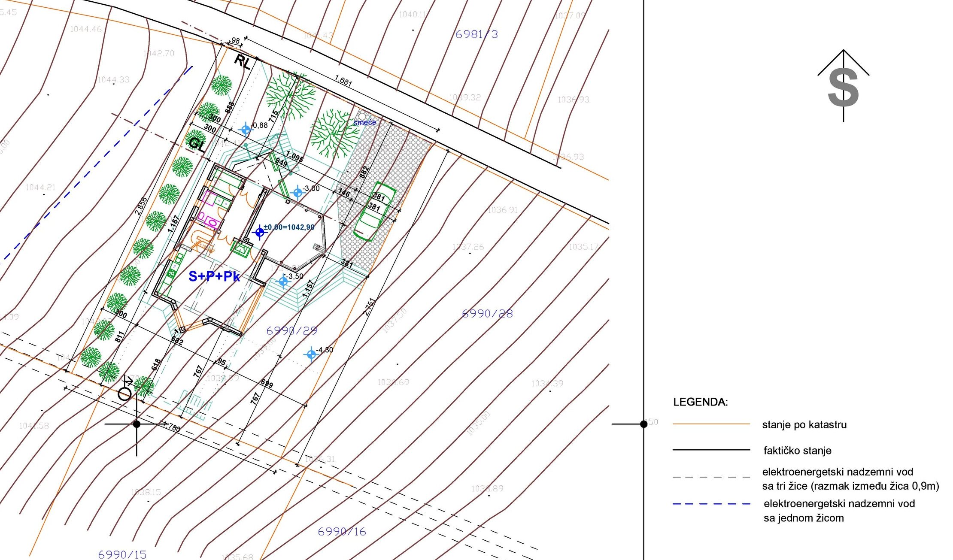Viewport: 953px width, 560px height.
Task: Click the LEGENDA heading
Action: click(700, 402)
